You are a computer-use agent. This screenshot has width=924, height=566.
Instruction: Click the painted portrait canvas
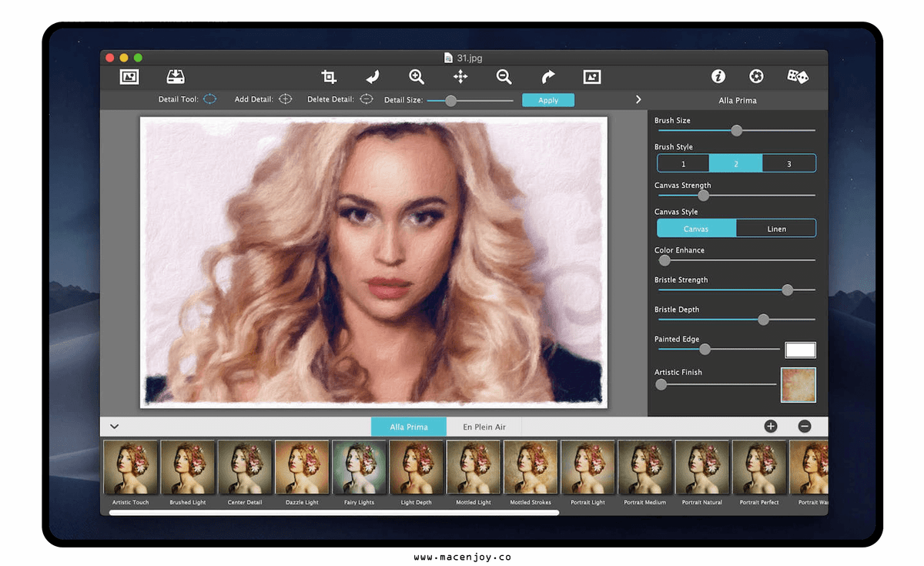tap(373, 263)
